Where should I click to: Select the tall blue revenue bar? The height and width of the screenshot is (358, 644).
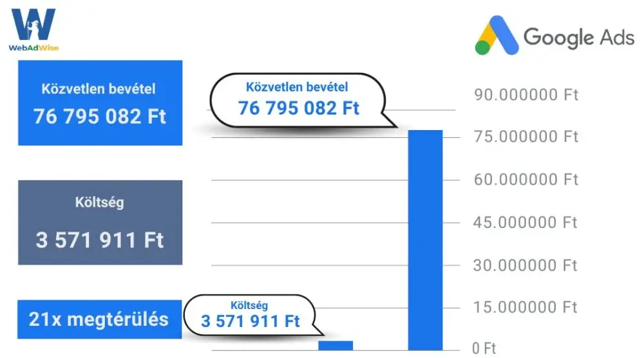pos(426,238)
